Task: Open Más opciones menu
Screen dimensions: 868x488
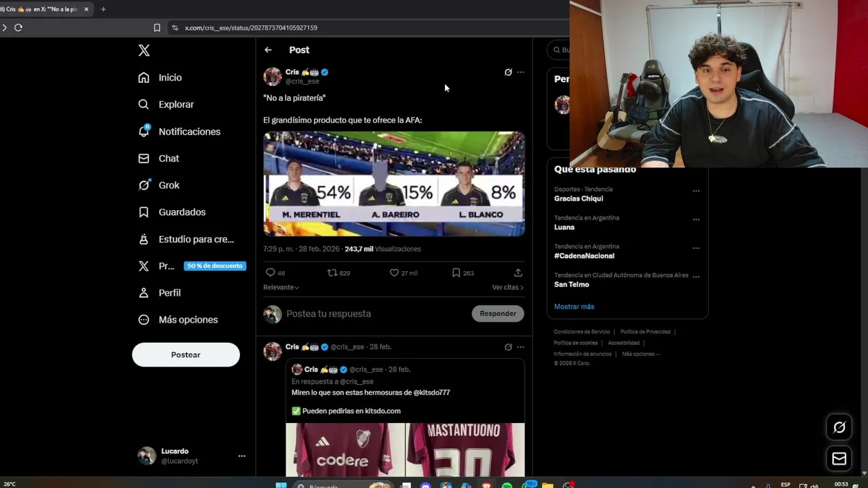Action: coord(178,320)
